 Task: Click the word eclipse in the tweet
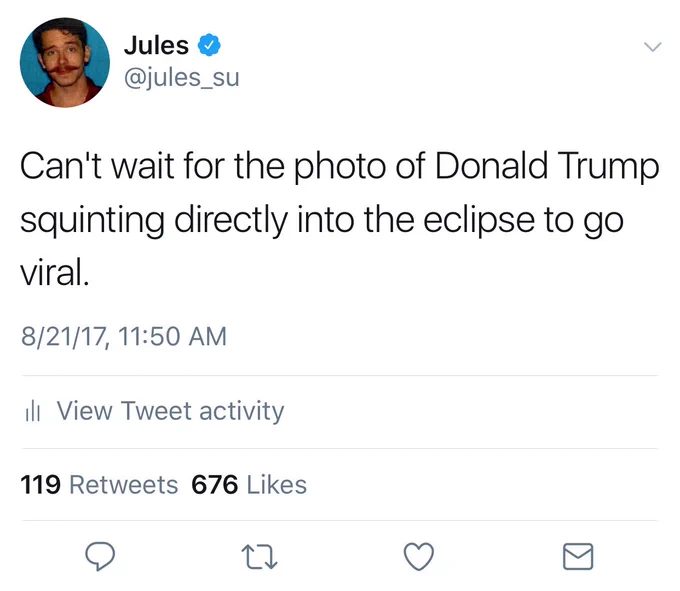[x=479, y=220]
